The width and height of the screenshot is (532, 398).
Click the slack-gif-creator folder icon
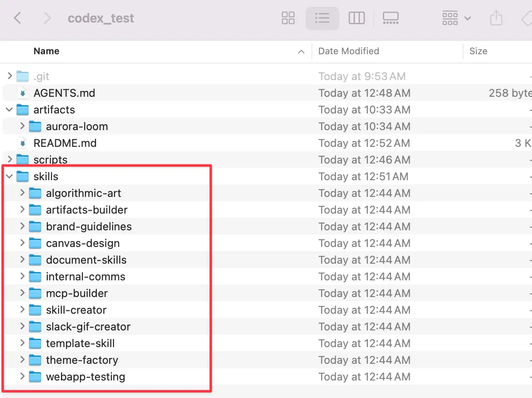[x=35, y=327]
